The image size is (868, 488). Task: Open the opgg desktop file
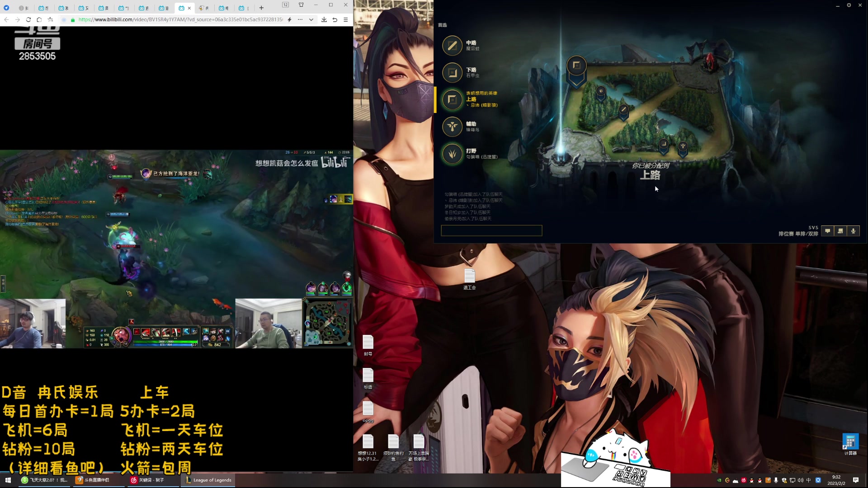[368, 412]
